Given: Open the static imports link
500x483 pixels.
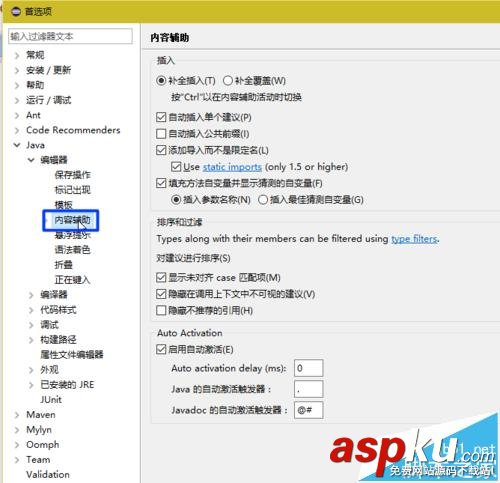Looking at the screenshot, I should 232,167.
